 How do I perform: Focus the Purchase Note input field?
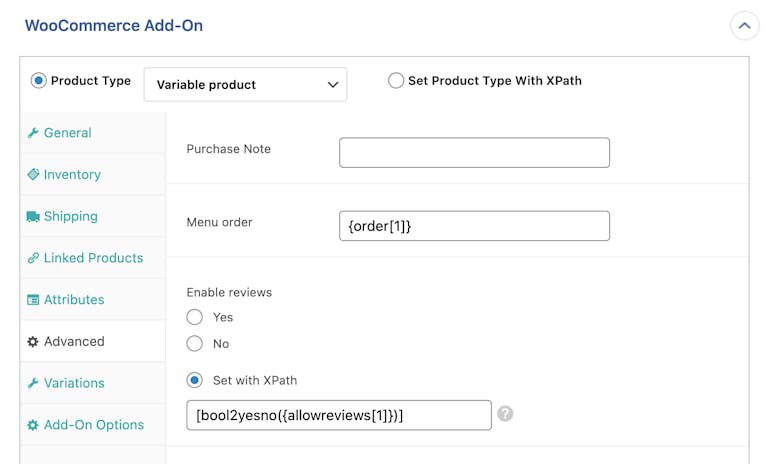474,152
